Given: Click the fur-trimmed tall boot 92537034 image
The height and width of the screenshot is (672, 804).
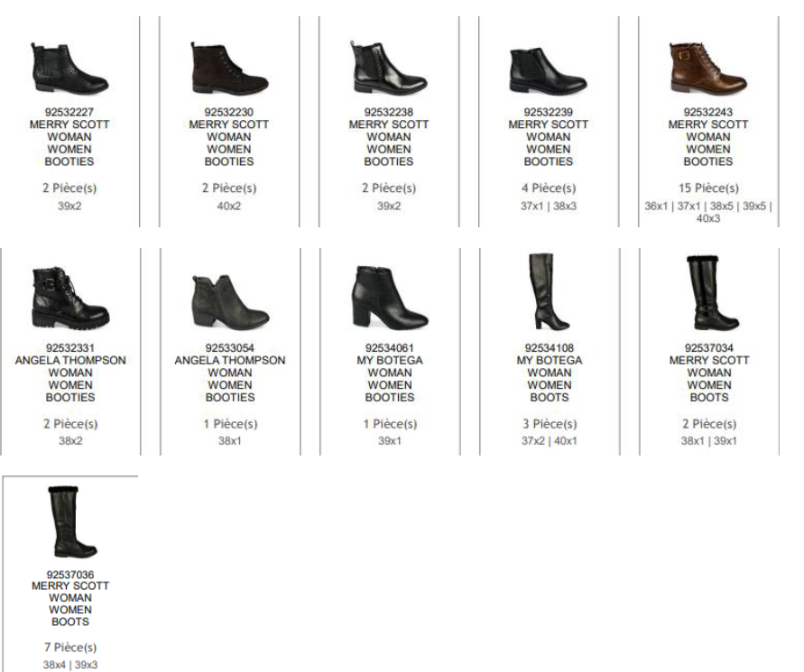Looking at the screenshot, I should 707,292.
